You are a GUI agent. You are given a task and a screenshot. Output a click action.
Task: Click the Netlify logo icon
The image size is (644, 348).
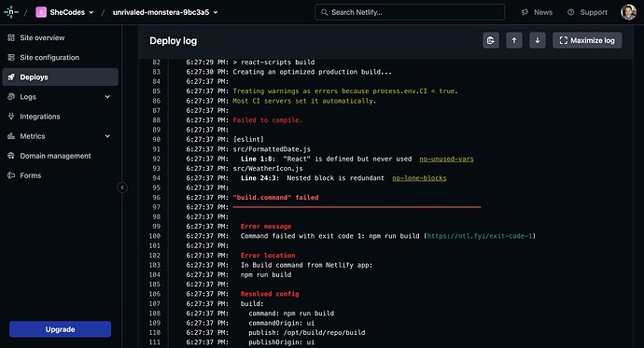point(10,12)
